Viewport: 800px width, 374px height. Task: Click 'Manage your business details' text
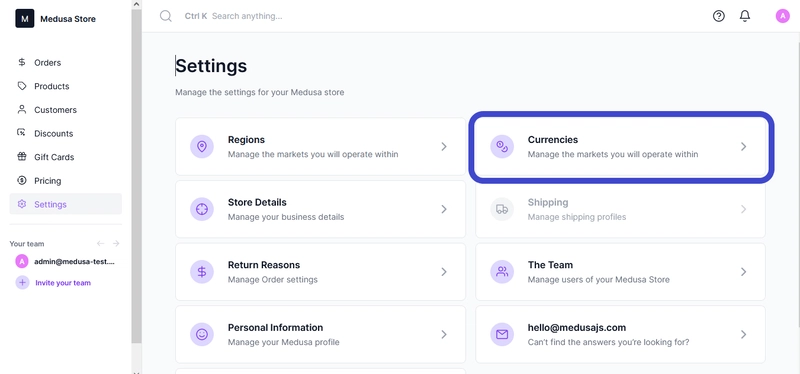coord(286,217)
